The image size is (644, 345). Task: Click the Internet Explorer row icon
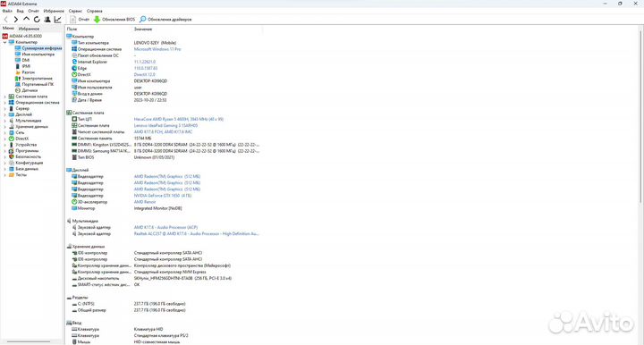click(x=74, y=62)
